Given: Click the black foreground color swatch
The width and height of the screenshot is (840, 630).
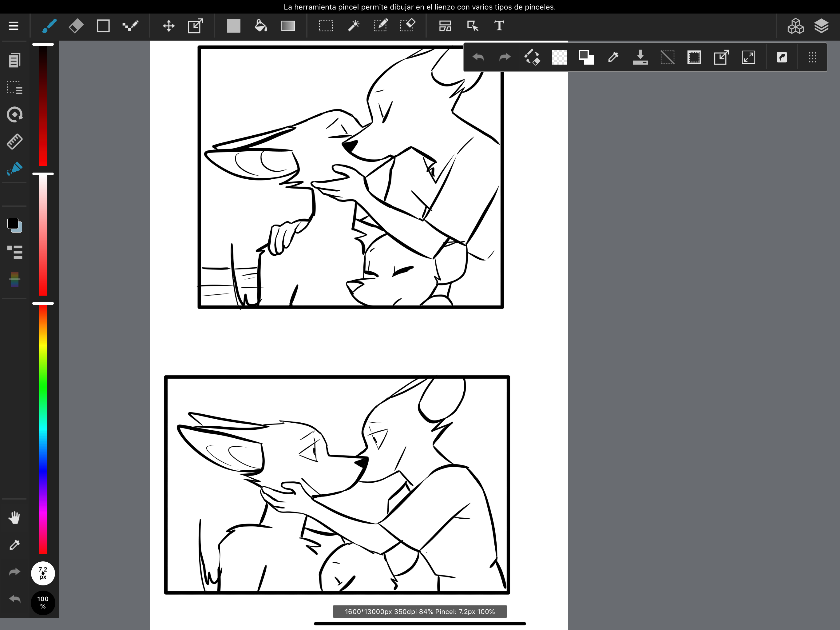Looking at the screenshot, I should 13,223.
